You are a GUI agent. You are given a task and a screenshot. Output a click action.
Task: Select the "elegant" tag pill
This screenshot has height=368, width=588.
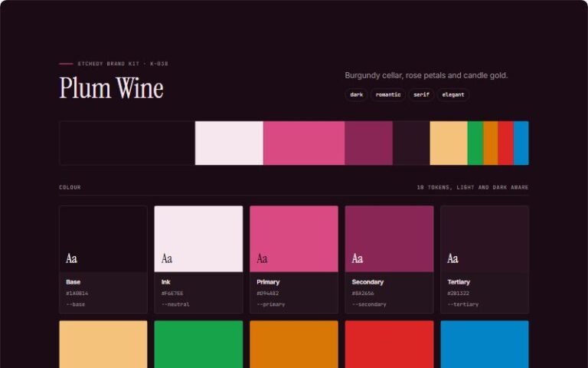(453, 94)
